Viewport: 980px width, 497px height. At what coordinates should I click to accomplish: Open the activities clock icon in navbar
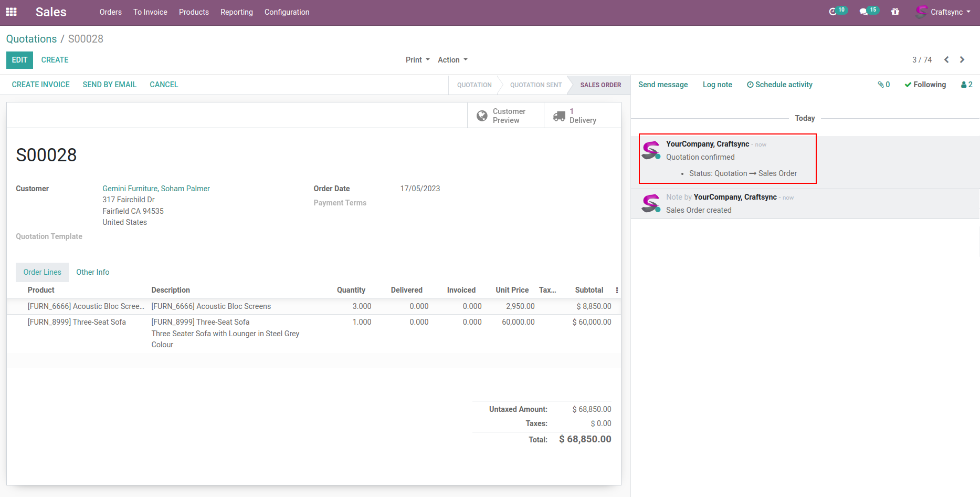pos(833,12)
